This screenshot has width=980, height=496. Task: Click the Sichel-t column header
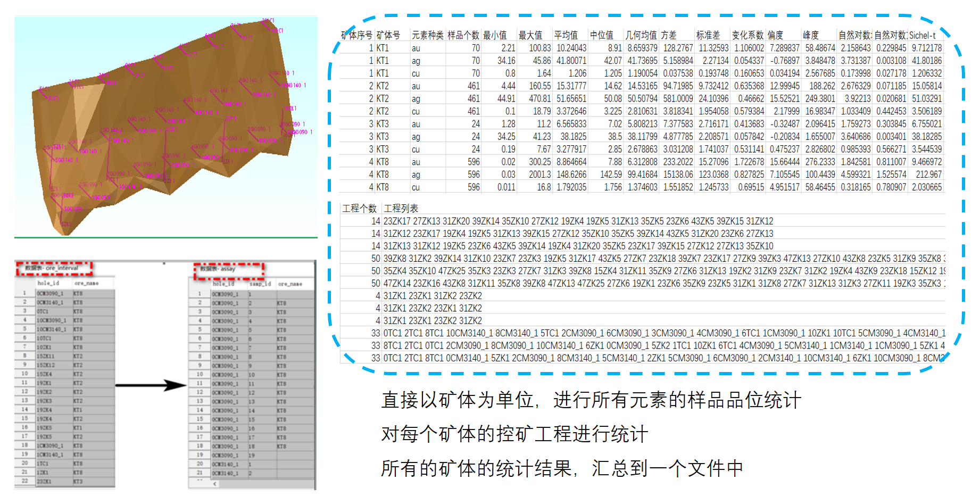(922, 35)
